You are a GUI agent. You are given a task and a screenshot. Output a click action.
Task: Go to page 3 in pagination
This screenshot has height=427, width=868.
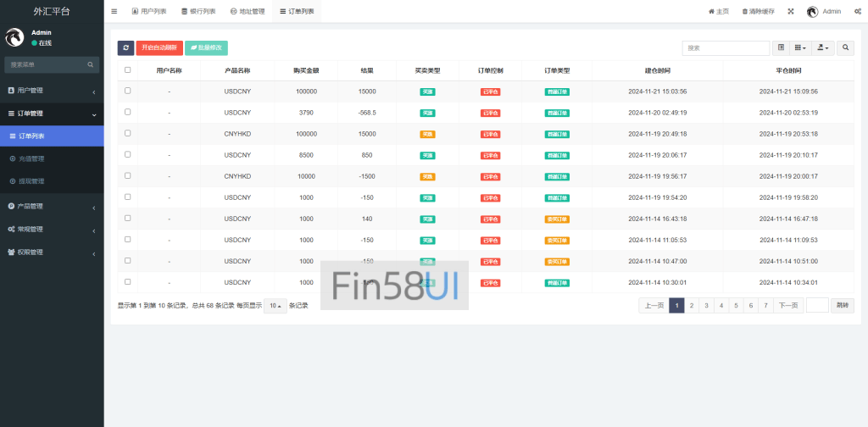(x=705, y=306)
